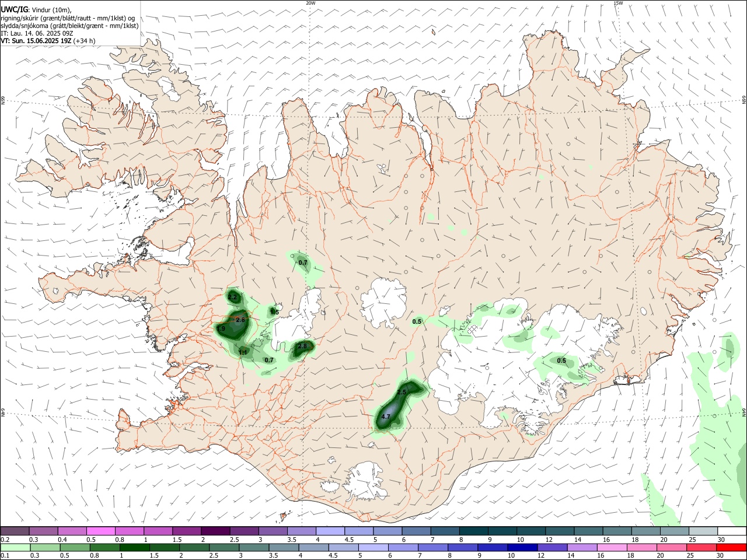Pick the pale grey upper swatch starting at 25
The height and width of the screenshot is (560, 747).
click(702, 531)
